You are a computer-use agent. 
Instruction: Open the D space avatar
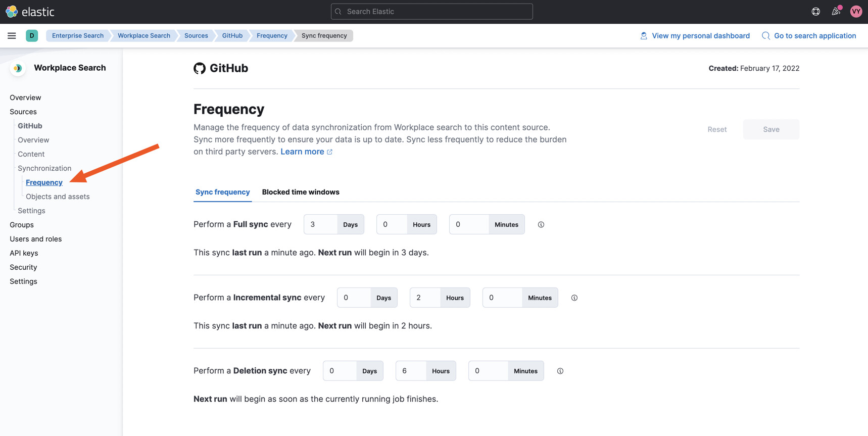[32, 35]
